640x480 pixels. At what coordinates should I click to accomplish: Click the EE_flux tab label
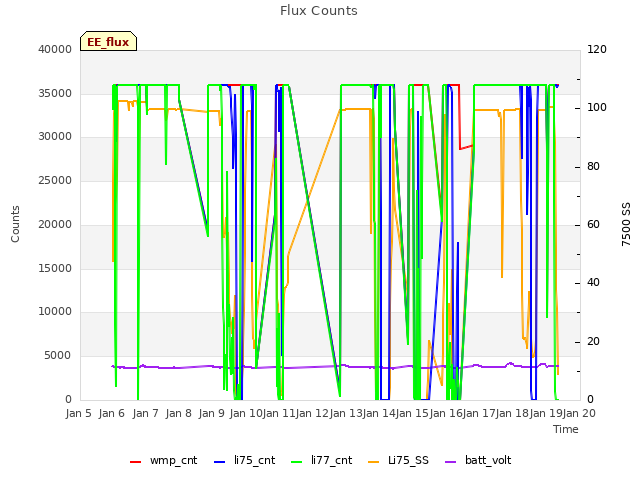coord(108,42)
